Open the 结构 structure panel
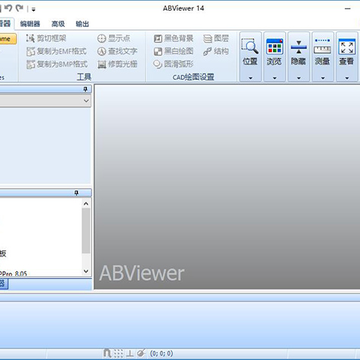The height and width of the screenshot is (360, 360). (x=216, y=51)
